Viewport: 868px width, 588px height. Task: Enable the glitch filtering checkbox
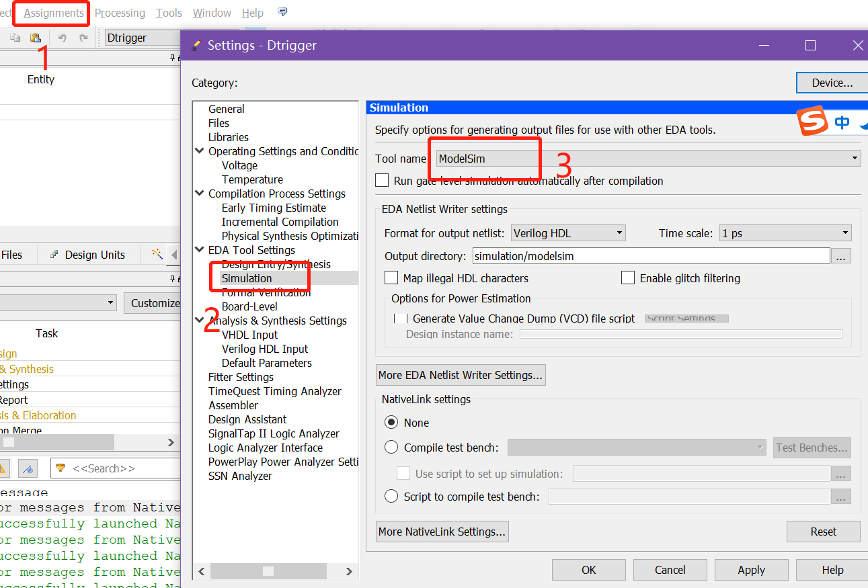[628, 278]
